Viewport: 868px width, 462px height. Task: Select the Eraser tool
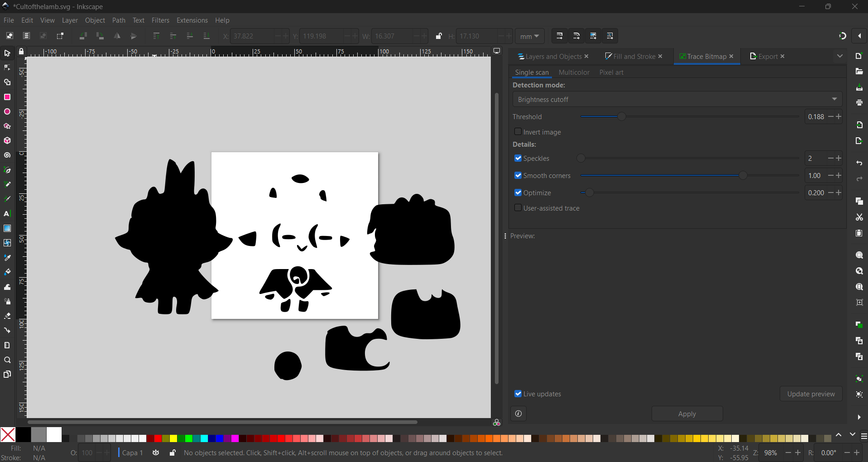coord(7,316)
